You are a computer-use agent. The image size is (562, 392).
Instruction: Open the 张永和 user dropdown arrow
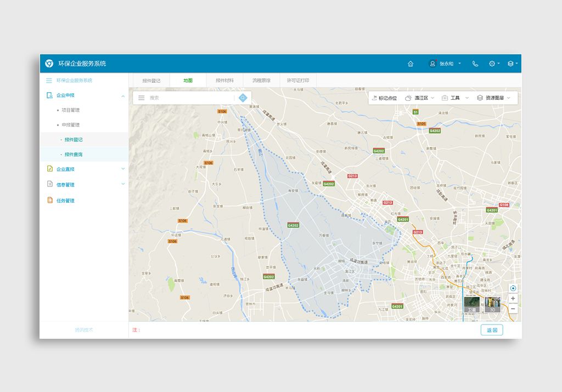pos(459,64)
